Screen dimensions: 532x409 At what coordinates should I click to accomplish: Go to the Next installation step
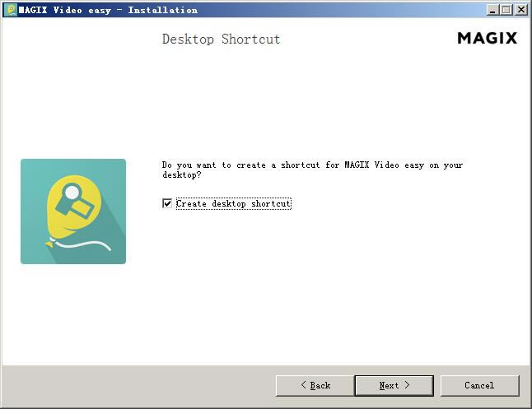click(x=394, y=386)
